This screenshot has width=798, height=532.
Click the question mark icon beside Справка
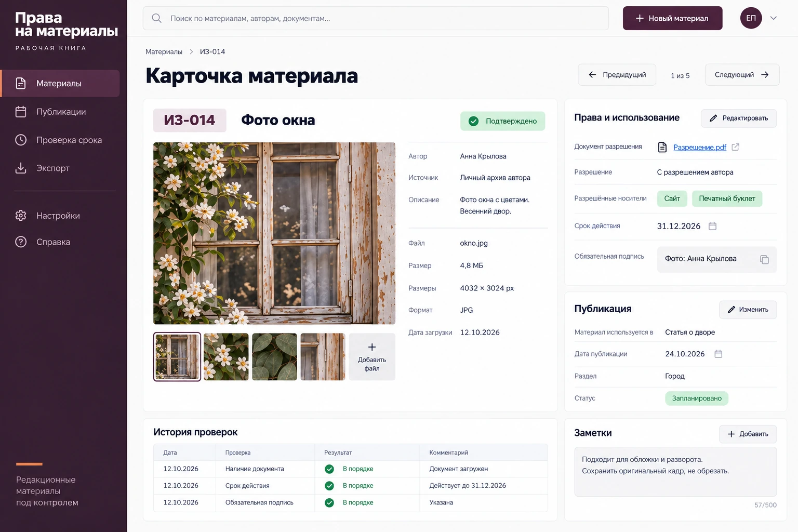(21, 242)
